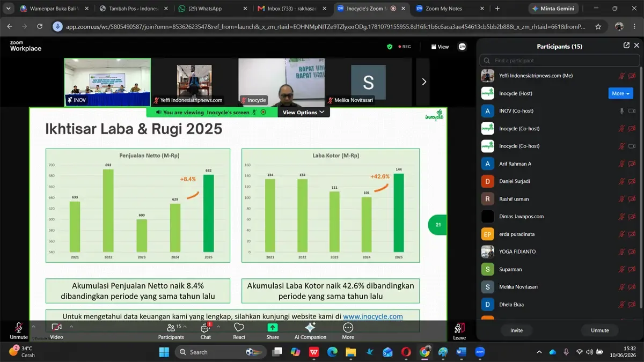Show hidden system tray icons

(539, 352)
